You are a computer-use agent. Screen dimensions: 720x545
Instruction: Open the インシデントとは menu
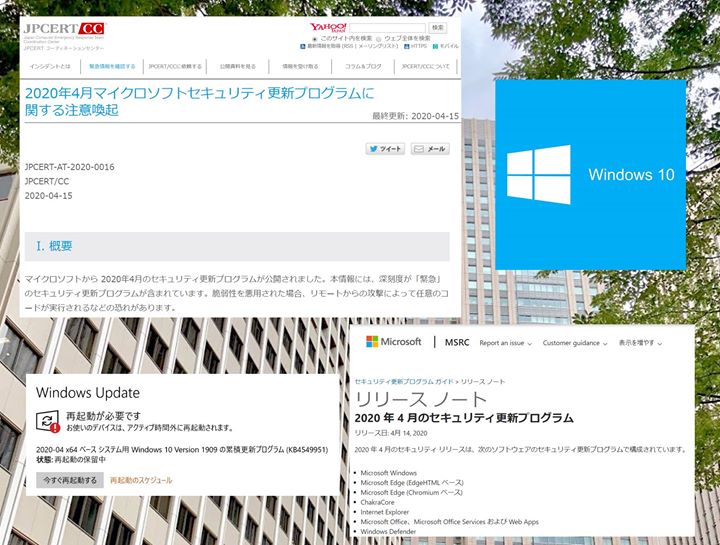[50, 67]
